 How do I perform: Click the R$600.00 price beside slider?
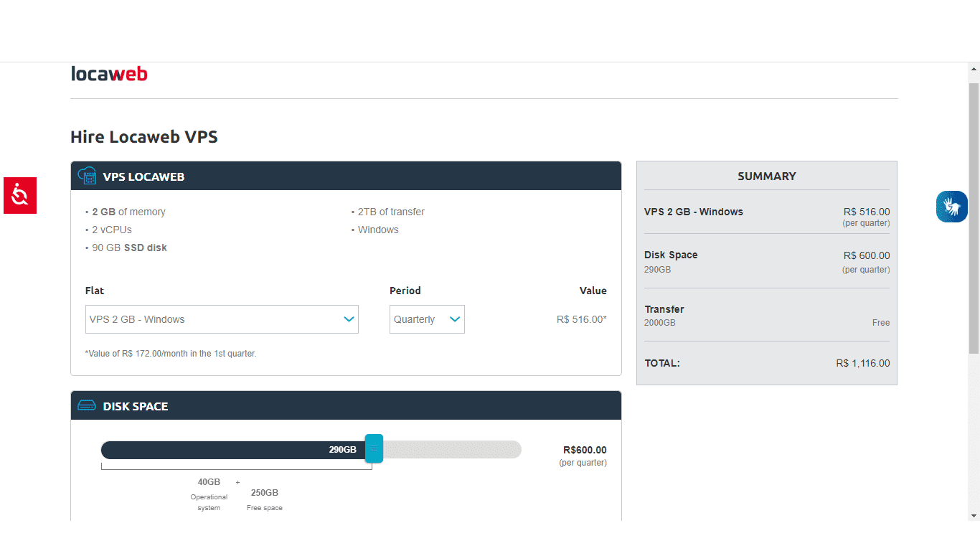coord(585,450)
